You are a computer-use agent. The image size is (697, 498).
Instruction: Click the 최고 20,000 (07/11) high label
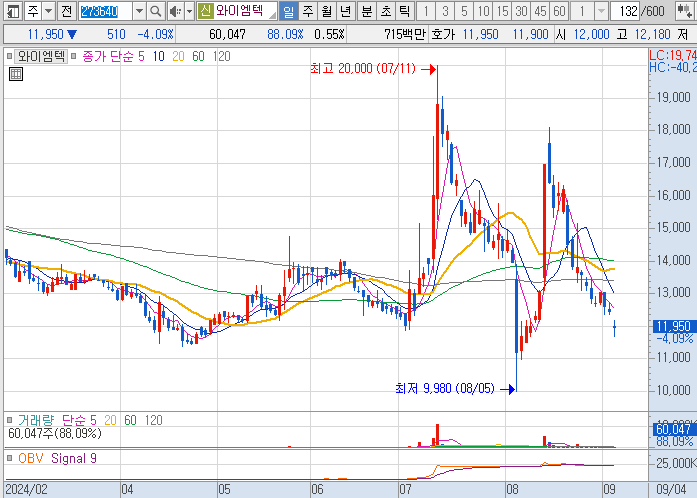click(363, 68)
